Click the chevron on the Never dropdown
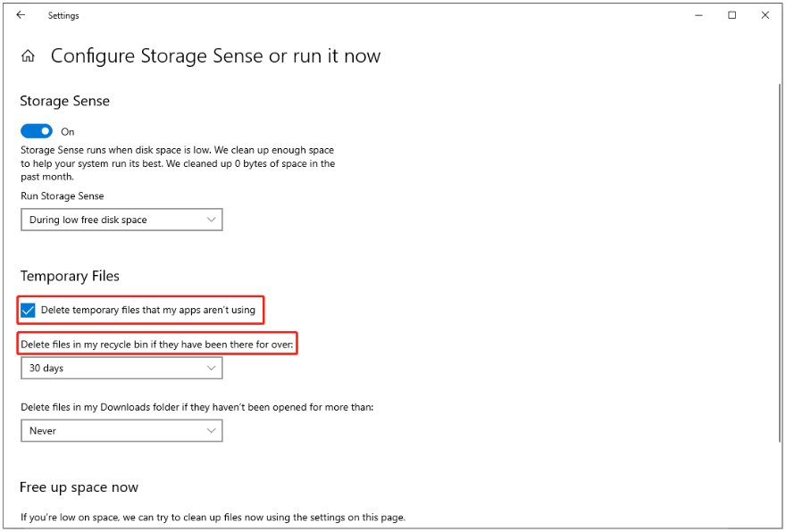The image size is (786, 532). pos(213,430)
